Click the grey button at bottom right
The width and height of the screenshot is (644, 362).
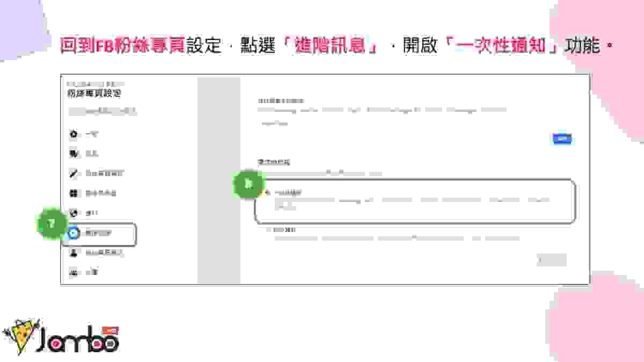pos(552,260)
